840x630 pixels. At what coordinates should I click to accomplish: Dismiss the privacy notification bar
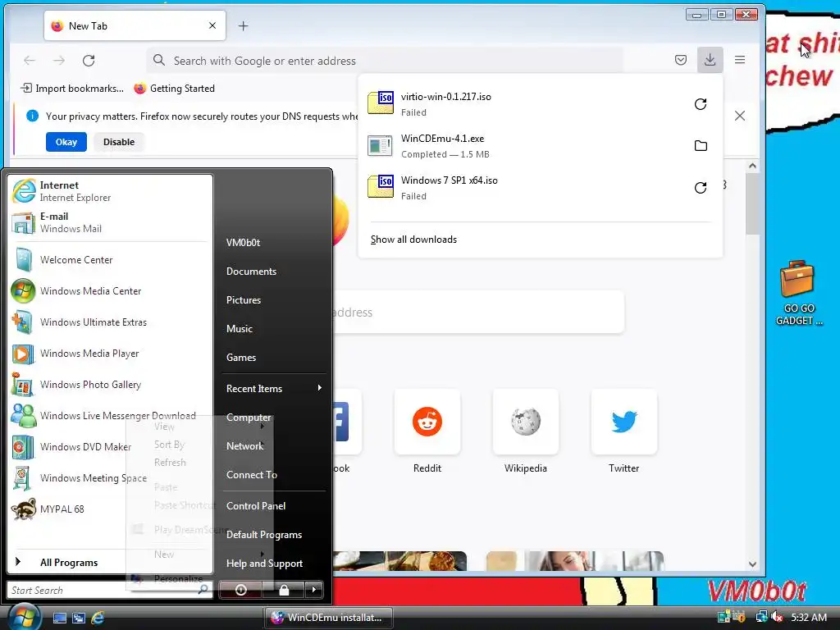coord(740,116)
